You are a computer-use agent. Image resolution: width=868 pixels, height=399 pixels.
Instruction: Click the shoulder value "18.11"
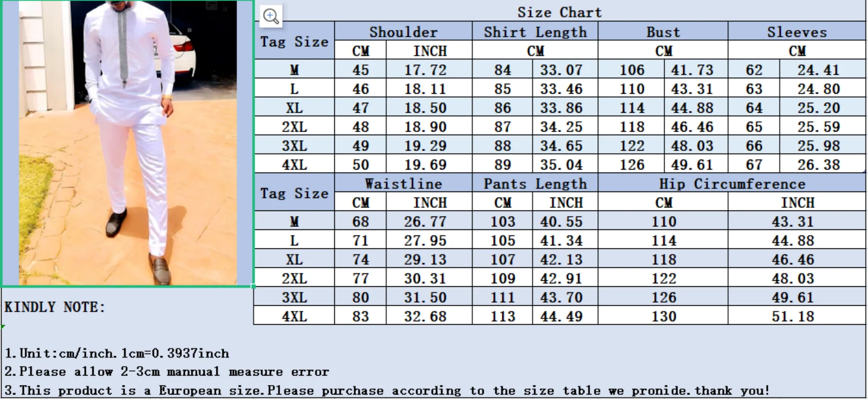click(x=425, y=89)
